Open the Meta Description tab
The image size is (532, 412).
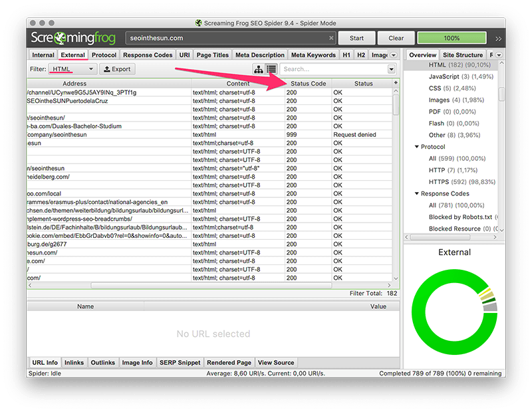(260, 55)
